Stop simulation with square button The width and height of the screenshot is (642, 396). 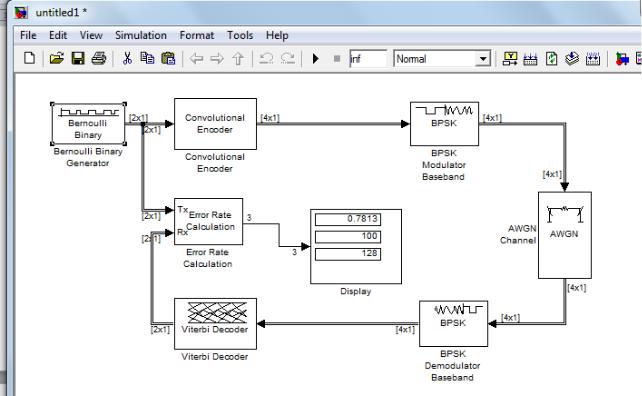click(x=337, y=59)
